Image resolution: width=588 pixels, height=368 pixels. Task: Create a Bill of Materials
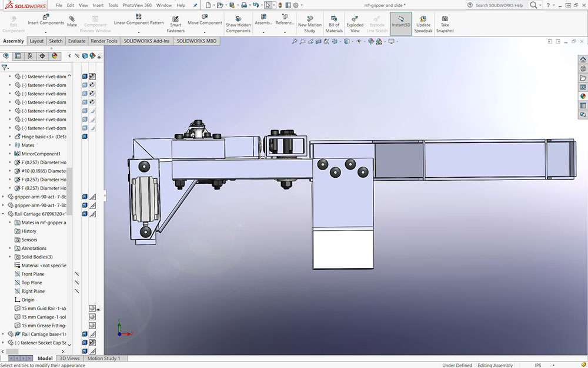coord(334,24)
